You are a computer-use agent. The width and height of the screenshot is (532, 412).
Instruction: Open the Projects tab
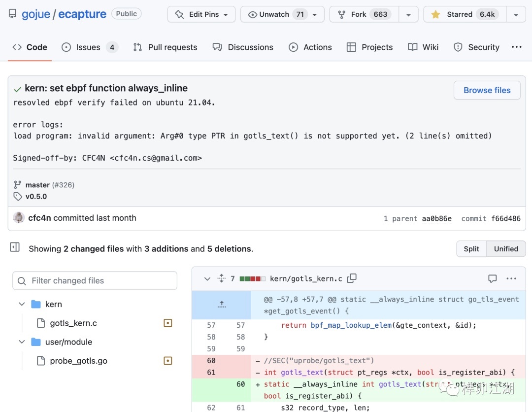(x=369, y=47)
